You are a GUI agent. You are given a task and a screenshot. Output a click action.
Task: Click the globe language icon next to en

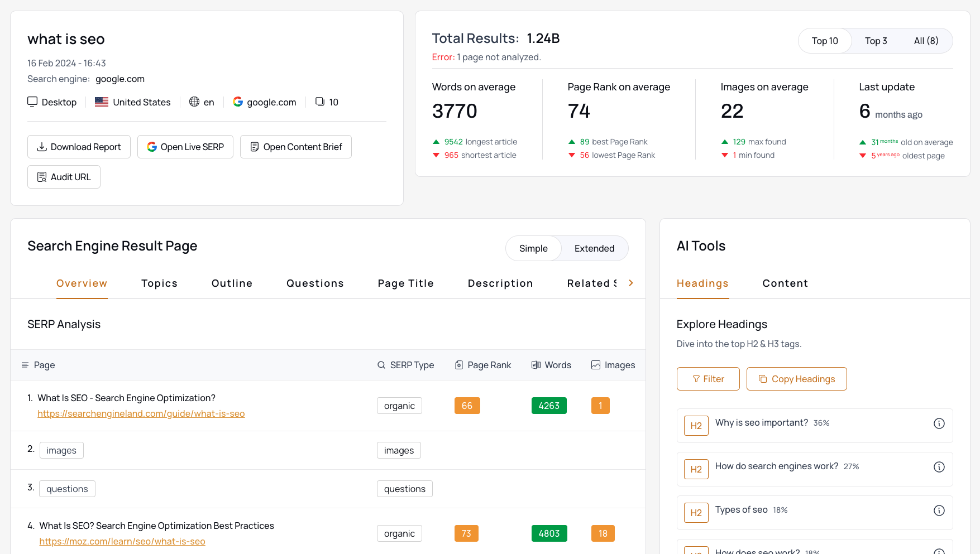[x=194, y=102]
